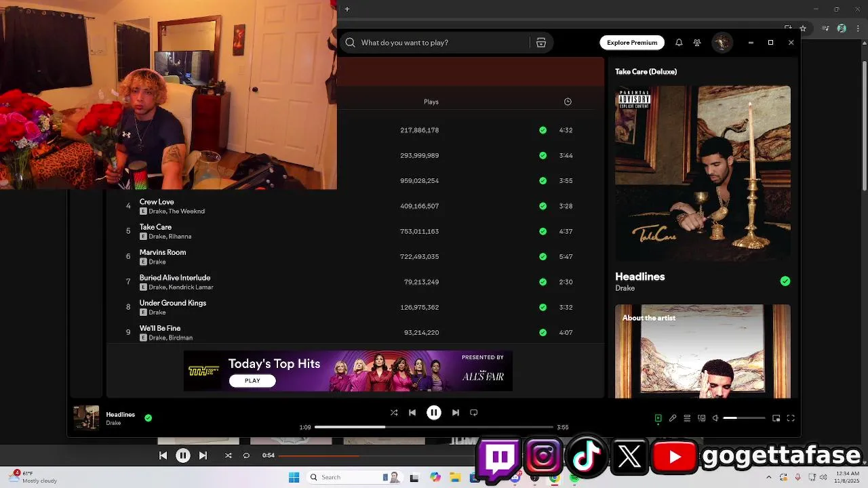This screenshot has width=868, height=488.
Task: Open the Browse icon beside search
Action: (x=541, y=43)
